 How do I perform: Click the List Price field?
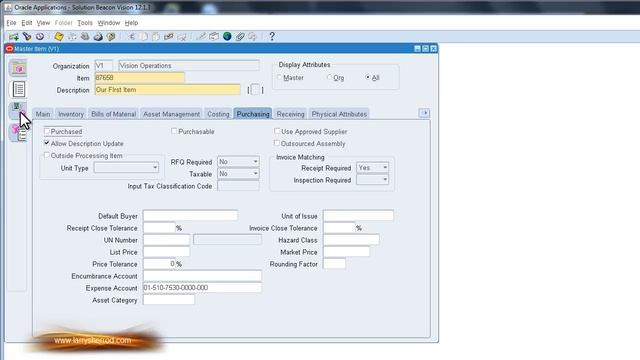coord(167,252)
